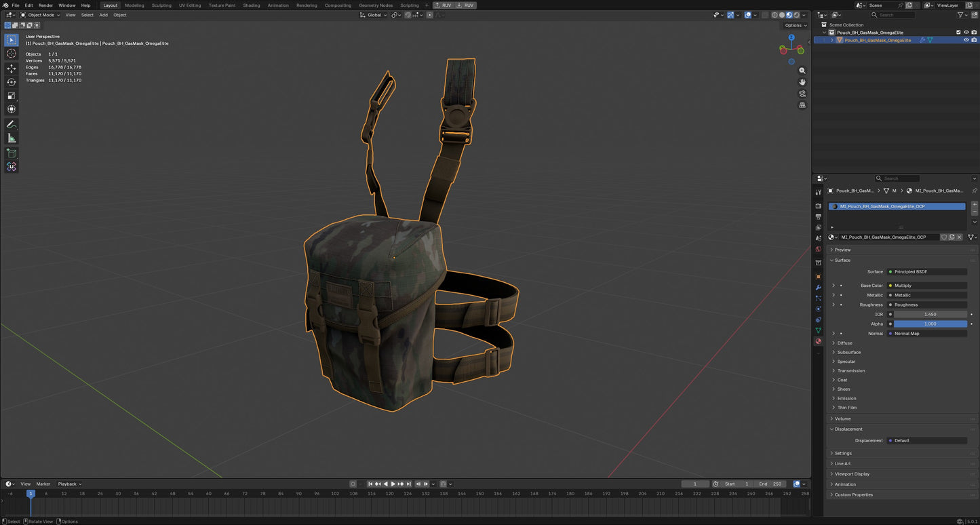This screenshot has width=980, height=525.
Task: Open the Object properties tab
Action: tap(819, 277)
